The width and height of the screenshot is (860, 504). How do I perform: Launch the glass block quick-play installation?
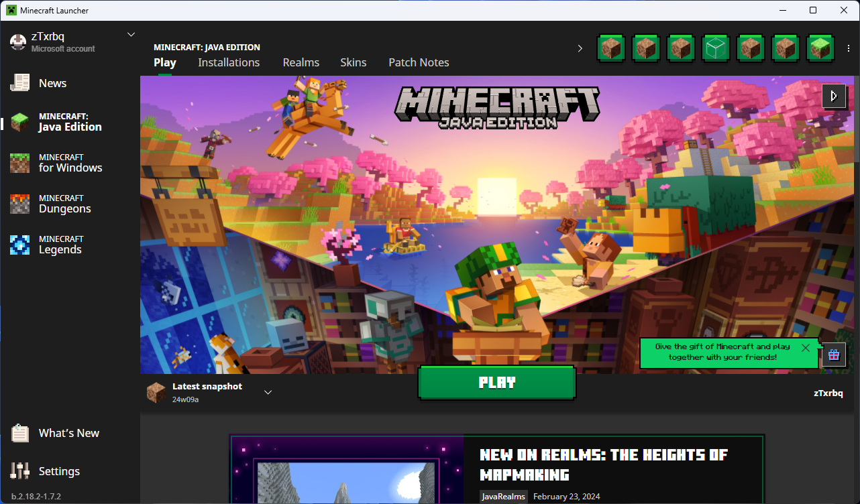(x=716, y=48)
